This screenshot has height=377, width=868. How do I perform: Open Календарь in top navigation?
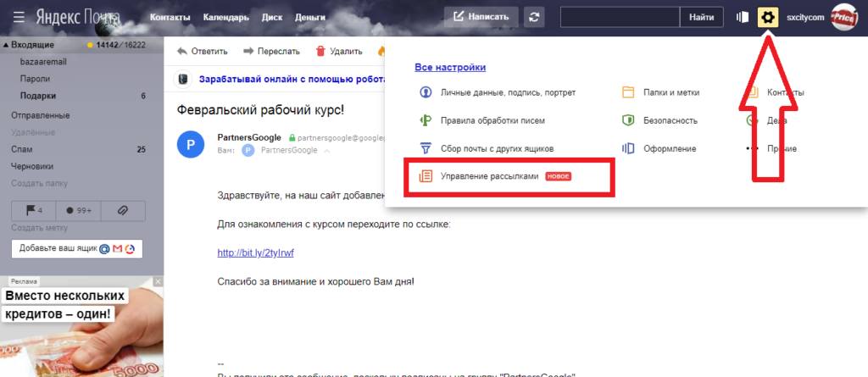(x=225, y=17)
